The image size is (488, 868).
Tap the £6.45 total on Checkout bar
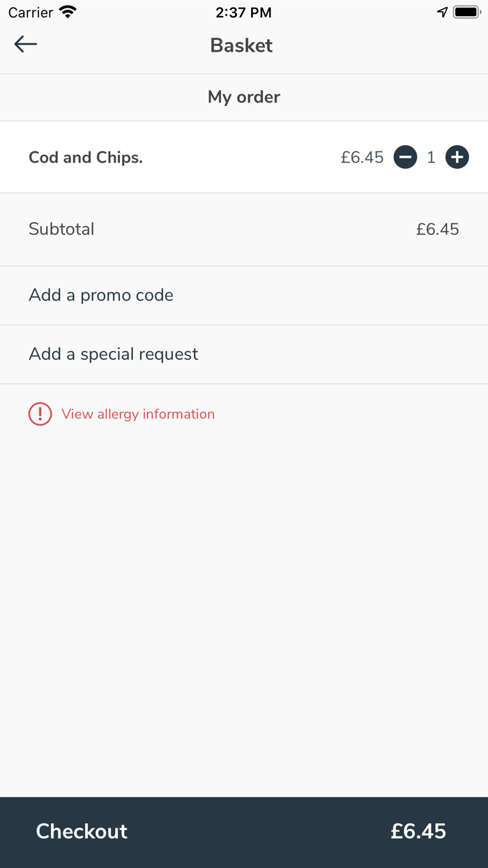click(x=418, y=831)
